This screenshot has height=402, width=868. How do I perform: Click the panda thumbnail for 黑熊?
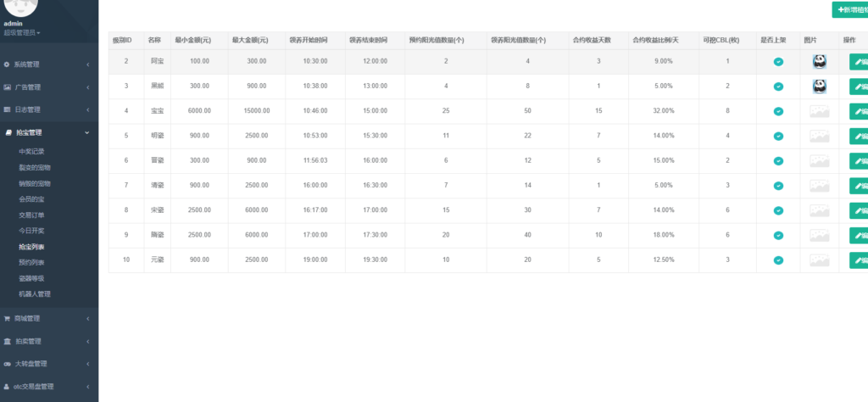pos(819,87)
